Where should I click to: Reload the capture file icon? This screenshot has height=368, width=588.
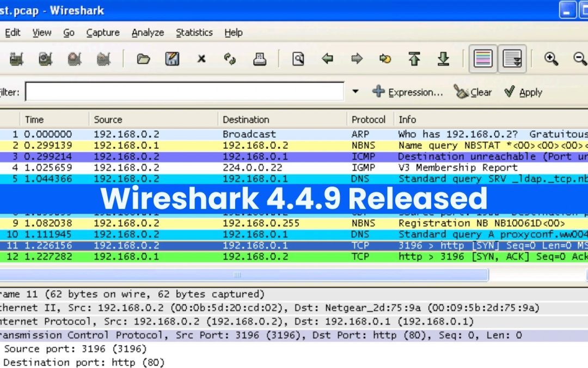click(x=230, y=58)
